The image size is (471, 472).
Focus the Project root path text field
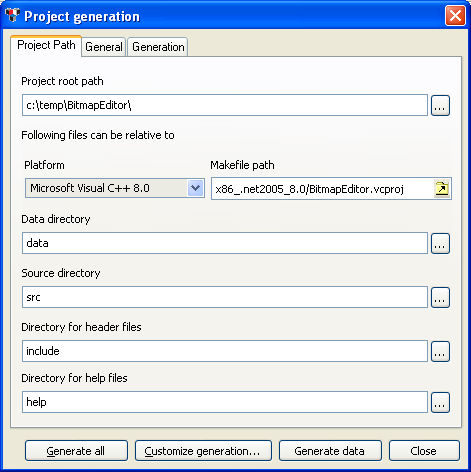pyautogui.click(x=225, y=105)
